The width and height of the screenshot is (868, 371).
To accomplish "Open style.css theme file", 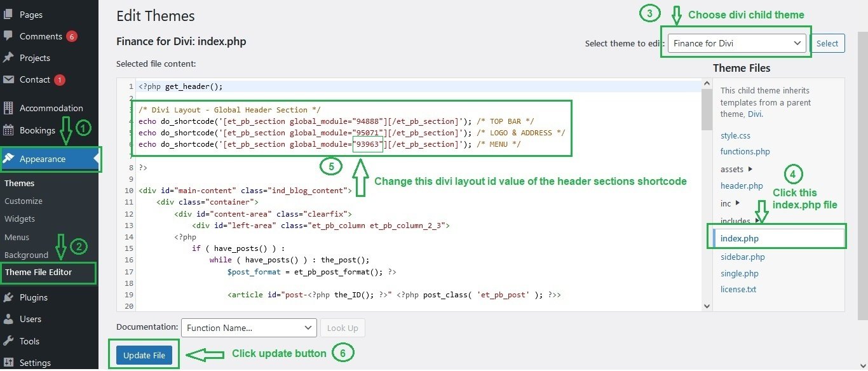I will click(735, 136).
